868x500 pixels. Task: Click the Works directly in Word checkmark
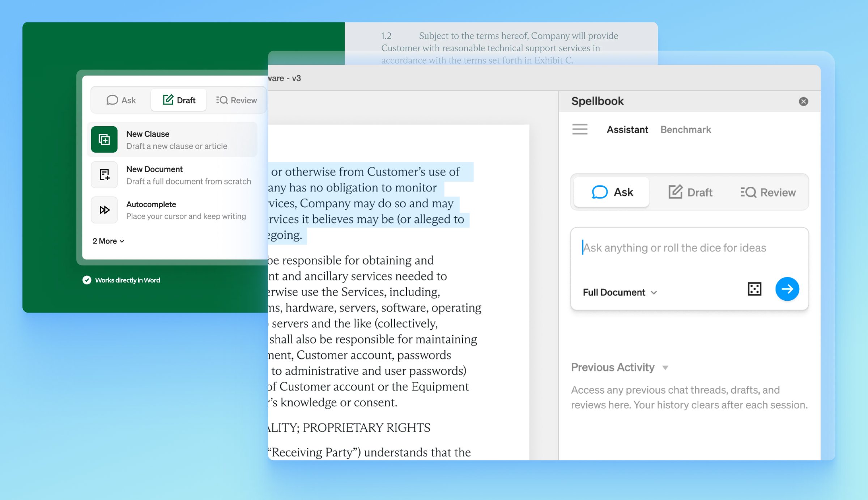87,280
